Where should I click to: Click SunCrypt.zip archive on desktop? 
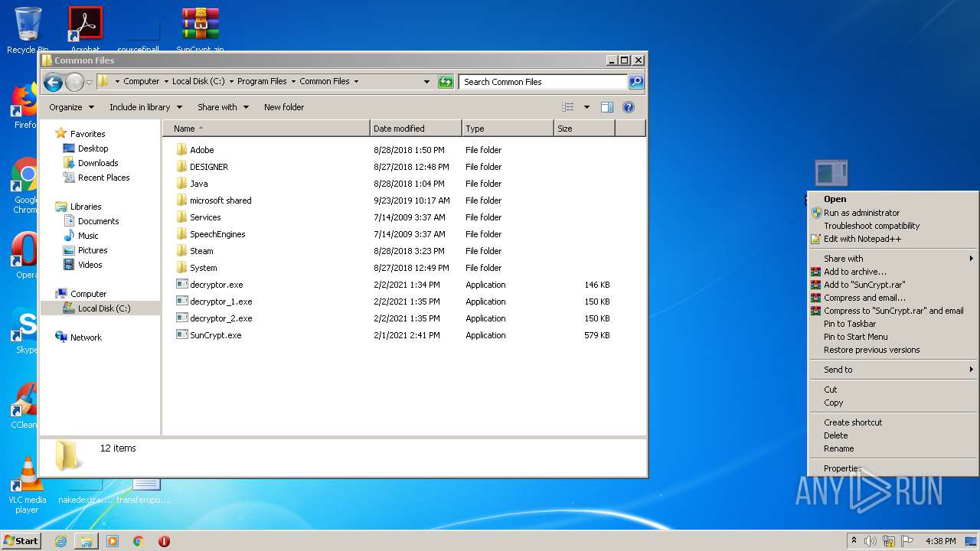tap(200, 31)
